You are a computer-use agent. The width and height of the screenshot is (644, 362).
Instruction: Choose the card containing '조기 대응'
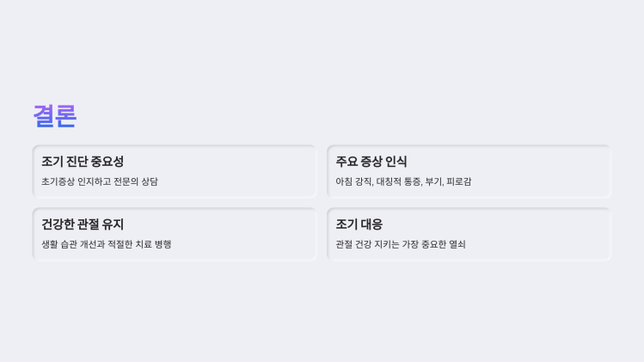[469, 234]
